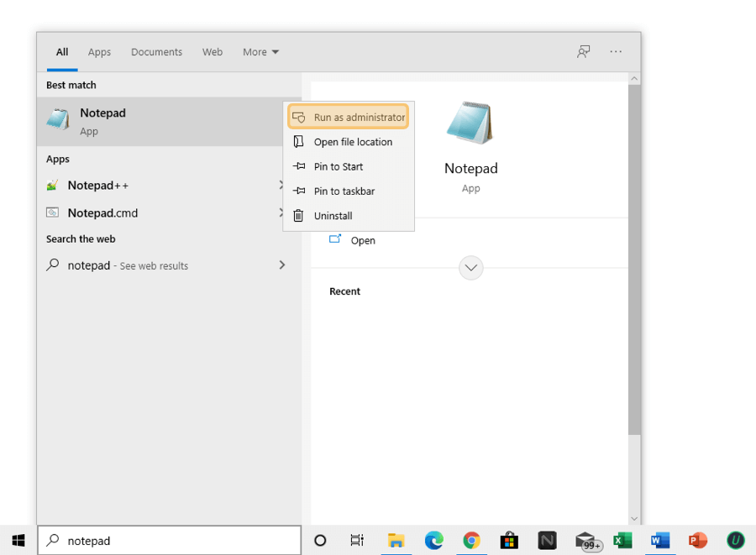Open the More dropdown filter

(x=261, y=51)
